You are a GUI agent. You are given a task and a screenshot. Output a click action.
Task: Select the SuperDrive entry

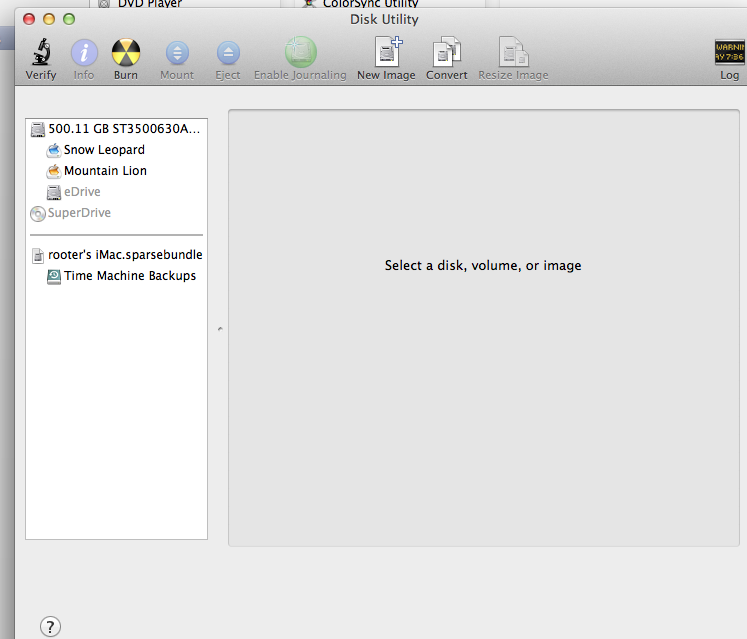pos(116,213)
